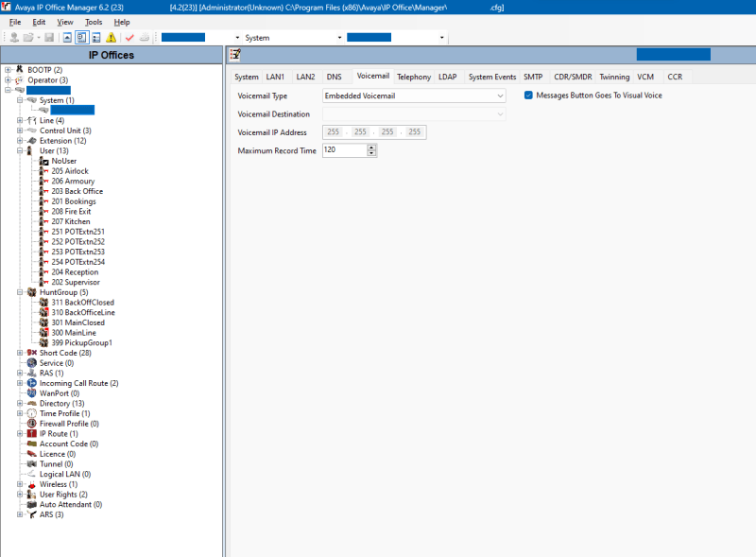Open the View menu
Screen dimensions: 756x557
(x=65, y=22)
